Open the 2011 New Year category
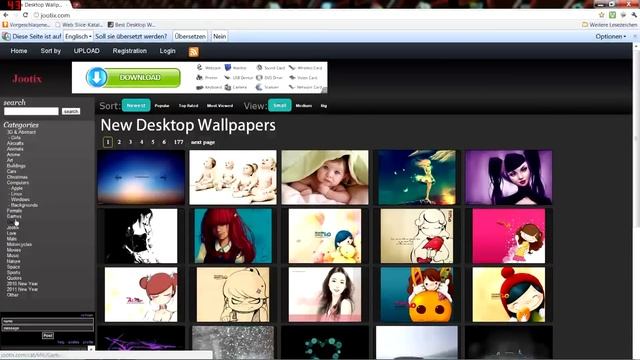 point(22,289)
